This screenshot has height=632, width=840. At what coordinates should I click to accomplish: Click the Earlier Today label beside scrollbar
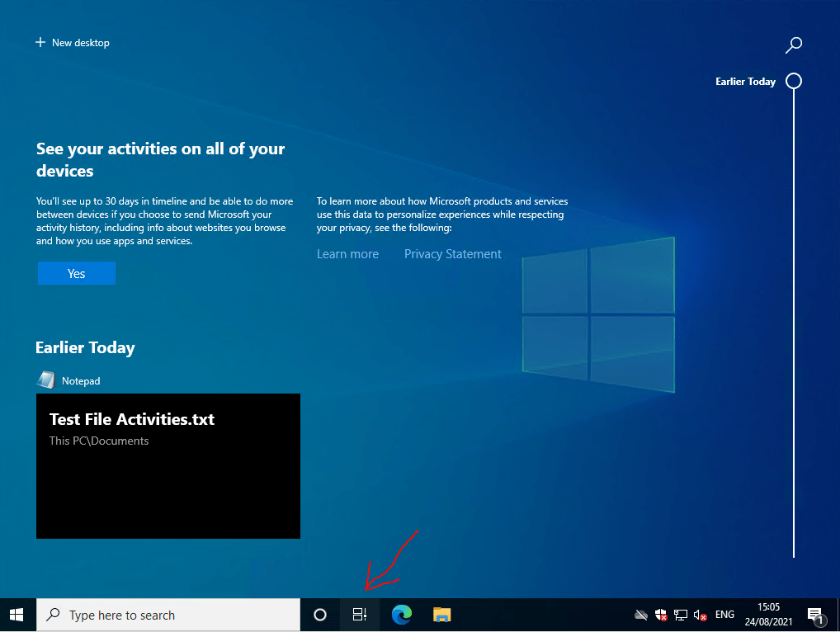[x=745, y=82]
